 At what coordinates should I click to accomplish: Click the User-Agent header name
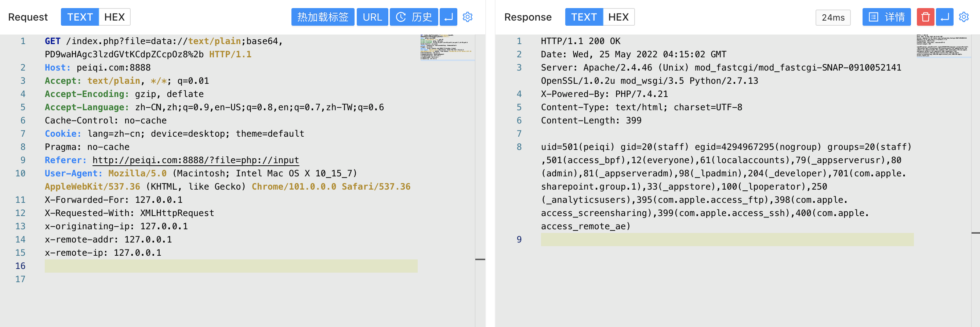(73, 173)
